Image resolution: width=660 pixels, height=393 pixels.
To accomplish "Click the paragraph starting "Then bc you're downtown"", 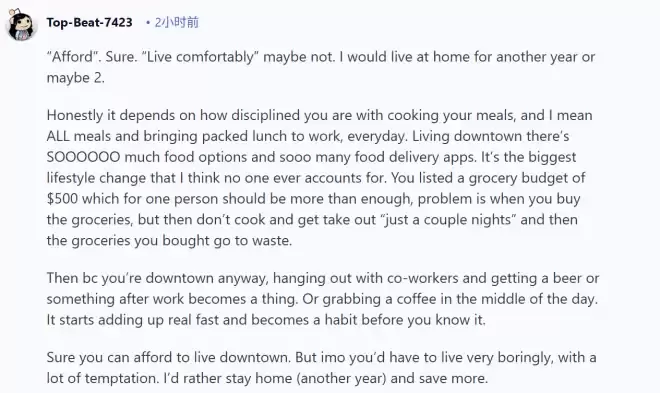I will tap(323, 299).
